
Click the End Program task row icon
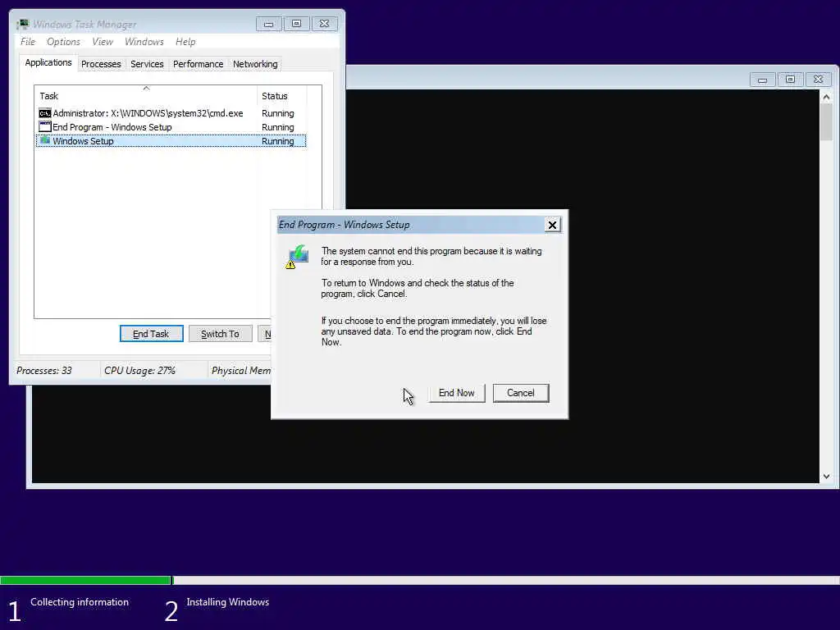45,127
